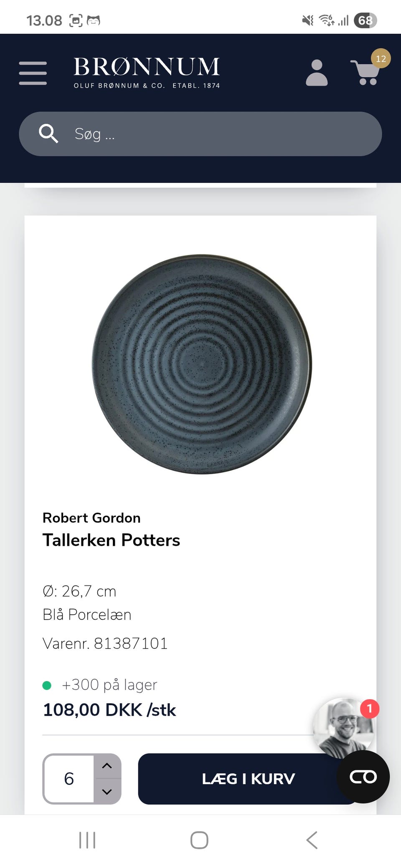This screenshot has height=868, width=401.
Task: Open the black chat widget launcher
Action: pos(363,777)
